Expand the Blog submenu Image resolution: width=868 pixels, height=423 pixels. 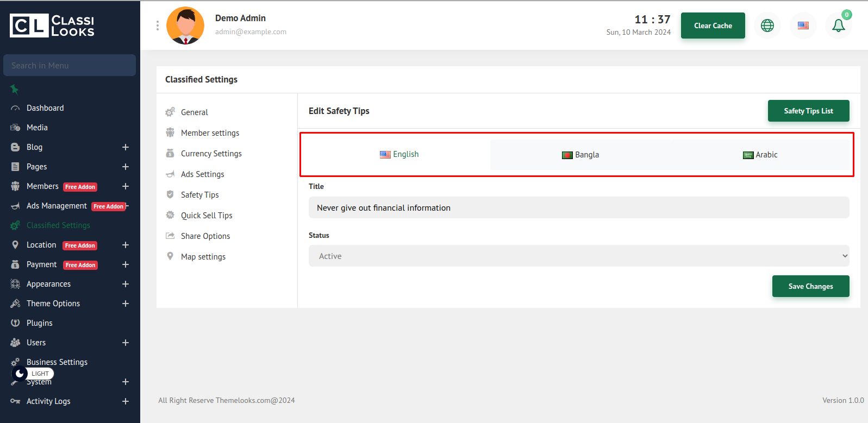pyautogui.click(x=126, y=147)
